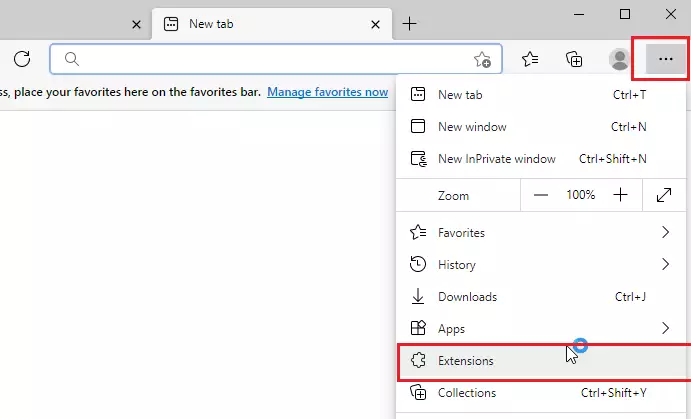Close the browser window
The height and width of the screenshot is (419, 691).
[670, 14]
